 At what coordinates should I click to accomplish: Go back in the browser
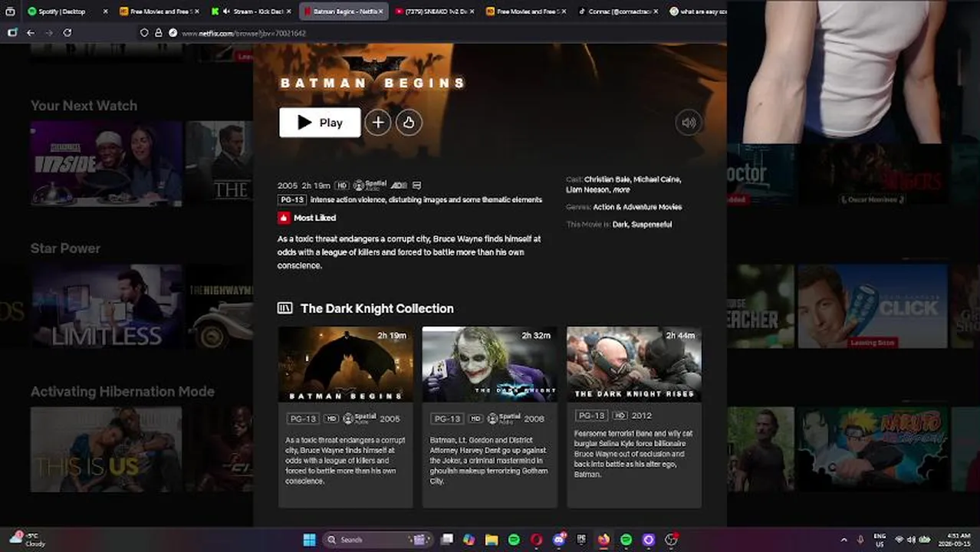pos(31,33)
